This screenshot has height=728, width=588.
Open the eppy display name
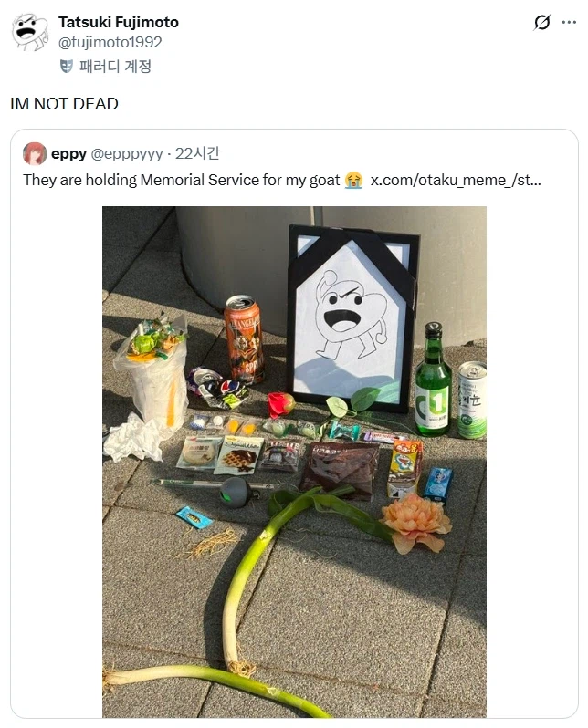68,153
